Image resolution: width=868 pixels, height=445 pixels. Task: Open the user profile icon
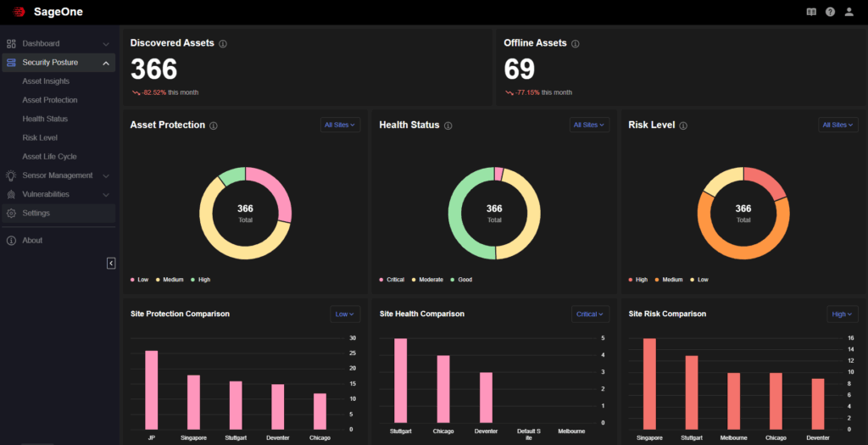pyautogui.click(x=849, y=12)
